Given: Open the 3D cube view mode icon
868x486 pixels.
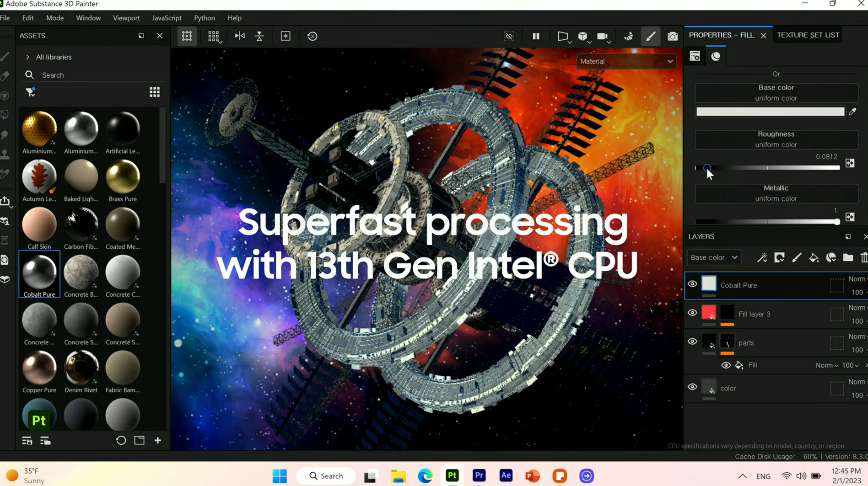Looking at the screenshot, I should tap(582, 36).
